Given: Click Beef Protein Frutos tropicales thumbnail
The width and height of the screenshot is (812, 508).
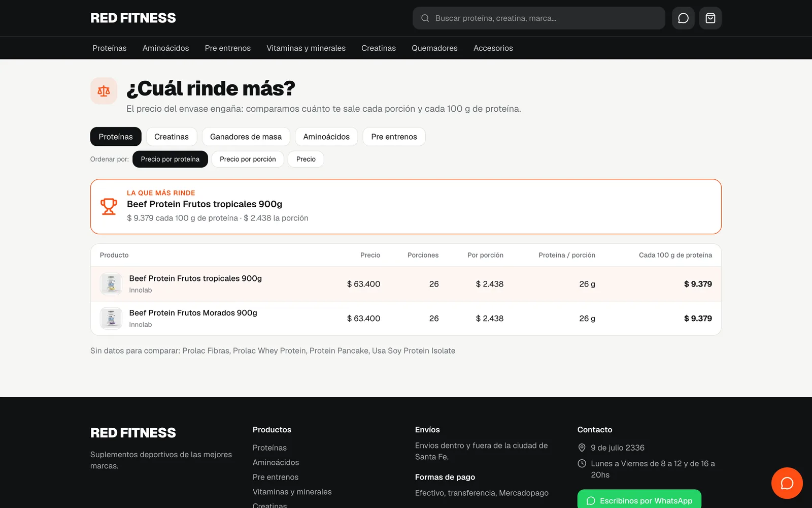Looking at the screenshot, I should tap(111, 284).
